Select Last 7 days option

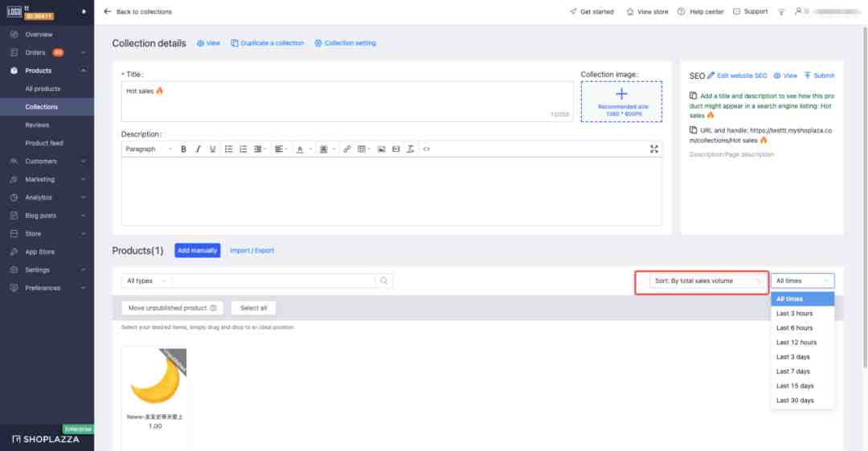tap(803, 371)
